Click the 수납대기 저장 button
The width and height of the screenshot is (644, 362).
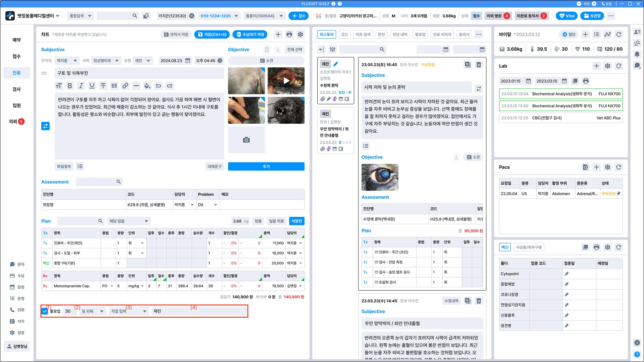[250, 35]
